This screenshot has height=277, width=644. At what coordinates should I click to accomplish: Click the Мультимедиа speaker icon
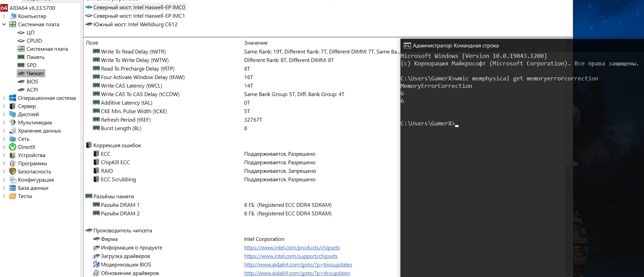tap(13, 122)
